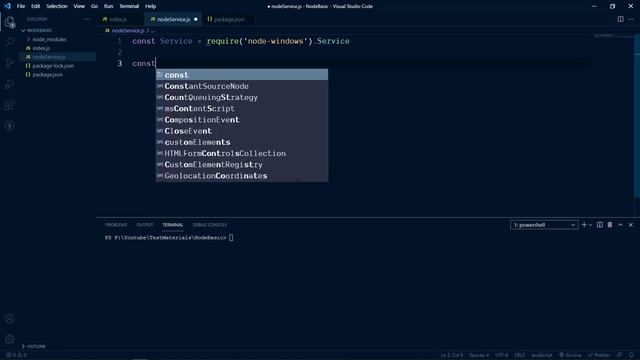Image resolution: width=640 pixels, height=360 pixels.
Task: Open the View menu
Action: point(79,6)
